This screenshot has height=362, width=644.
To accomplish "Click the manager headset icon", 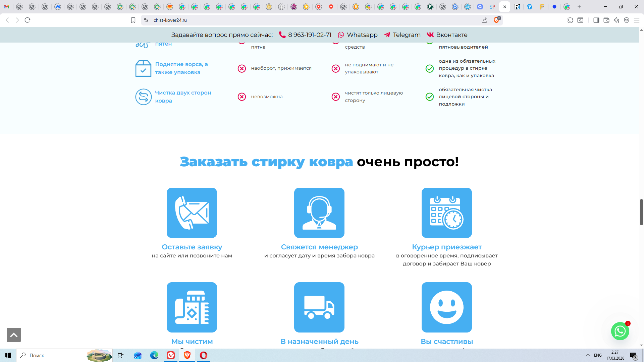I will [x=319, y=213].
